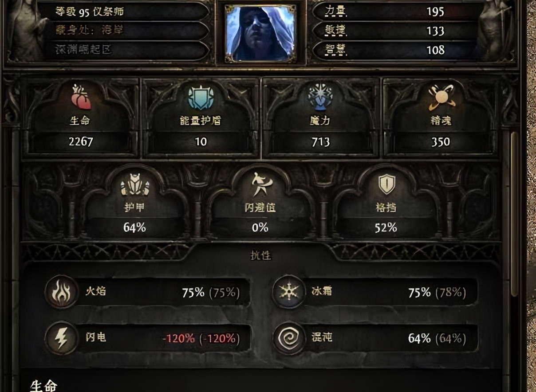Click the Dexterity value 133 row
This screenshot has height=392, width=536.
398,31
